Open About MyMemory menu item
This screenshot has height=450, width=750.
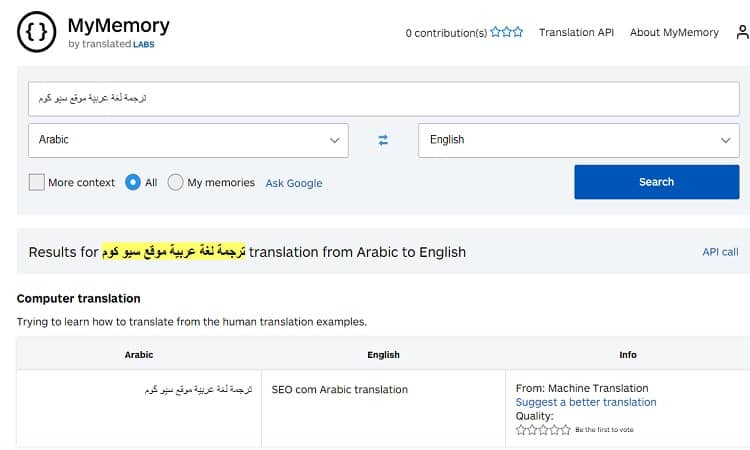pos(674,32)
